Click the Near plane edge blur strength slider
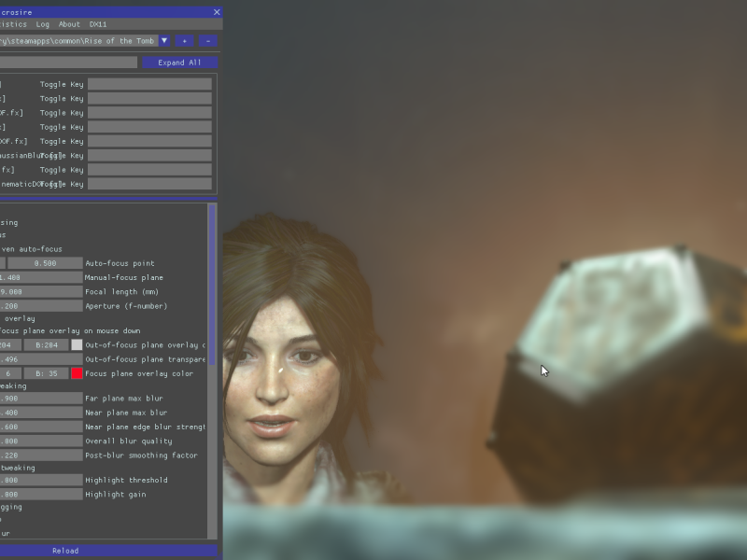Image resolution: width=747 pixels, height=560 pixels. coord(41,427)
